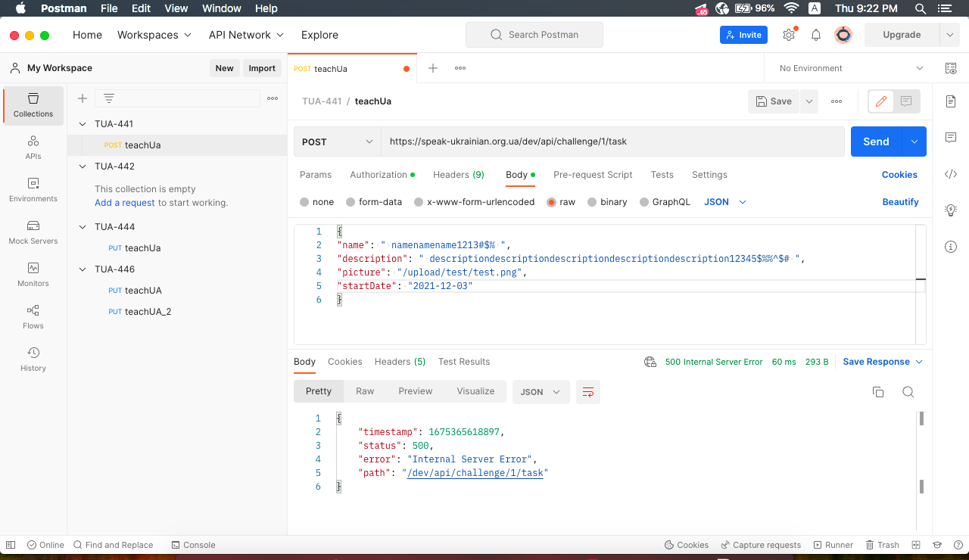The image size is (969, 560).
Task: Open History sidebar panel
Action: pos(33,359)
